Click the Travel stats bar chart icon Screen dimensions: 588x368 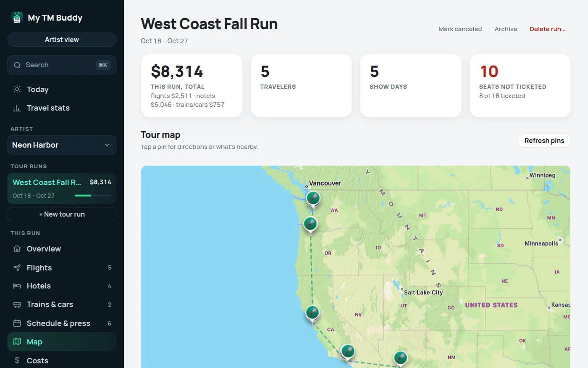click(x=17, y=108)
